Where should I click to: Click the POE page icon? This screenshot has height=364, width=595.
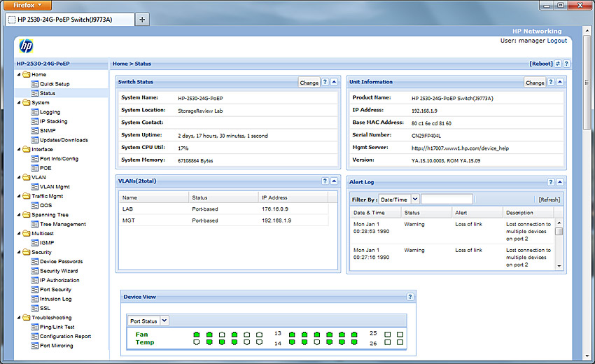click(34, 168)
